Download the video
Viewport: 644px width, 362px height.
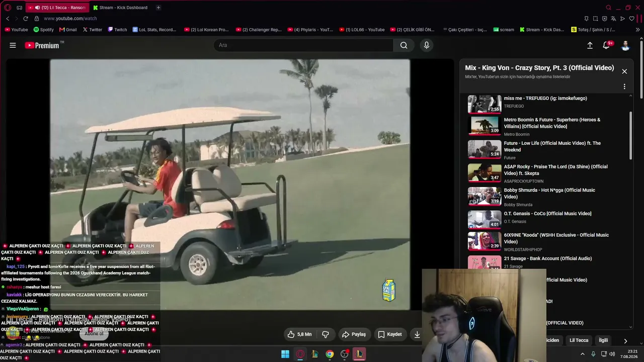(x=417, y=334)
